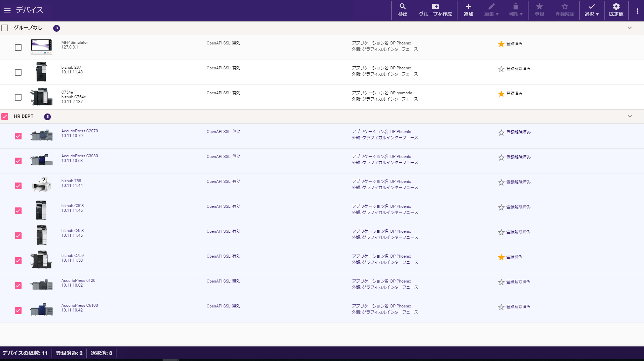The height and width of the screenshot is (361, 644).
Task: Click the bizhub C308 thumbnail
Action: click(x=41, y=210)
